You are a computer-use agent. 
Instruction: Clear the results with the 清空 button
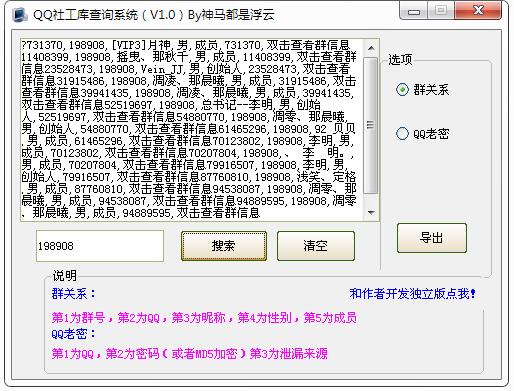pos(316,246)
